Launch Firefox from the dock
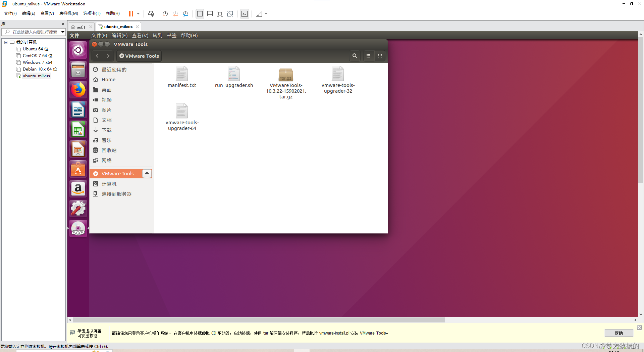 point(78,90)
